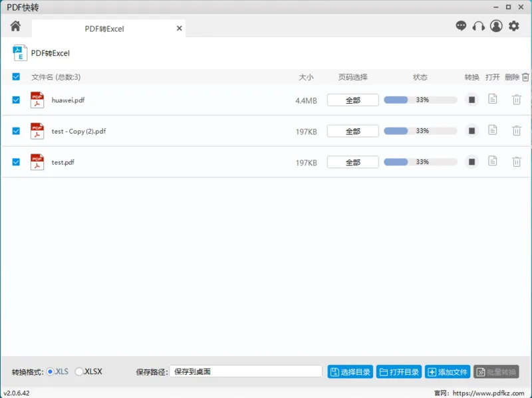Click the PDF转Excel logo icon
The image size is (532, 398).
pyautogui.click(x=20, y=53)
